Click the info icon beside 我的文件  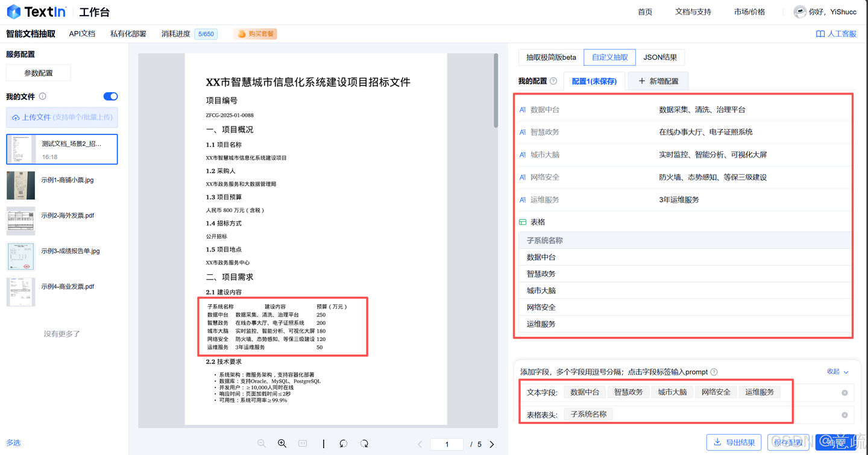pyautogui.click(x=43, y=96)
